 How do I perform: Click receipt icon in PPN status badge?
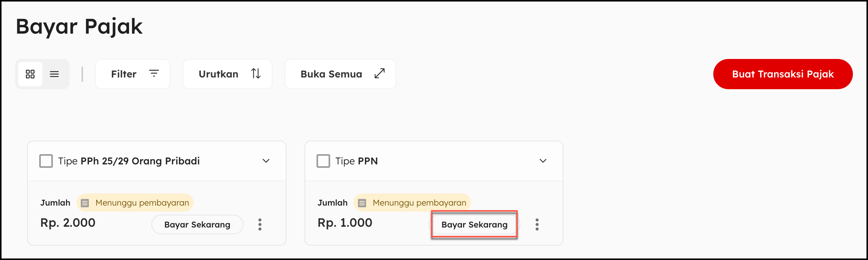(362, 203)
